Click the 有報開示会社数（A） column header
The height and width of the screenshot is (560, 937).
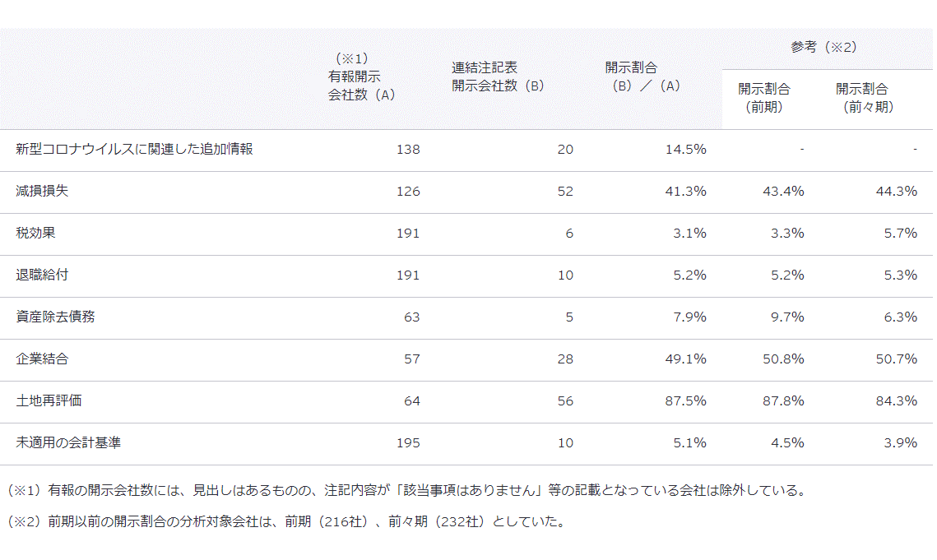(361, 76)
